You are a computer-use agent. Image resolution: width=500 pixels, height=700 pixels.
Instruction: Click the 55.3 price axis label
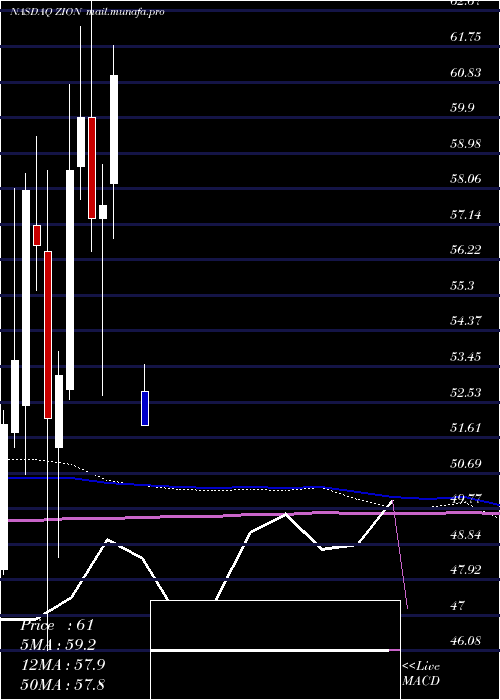click(x=462, y=285)
